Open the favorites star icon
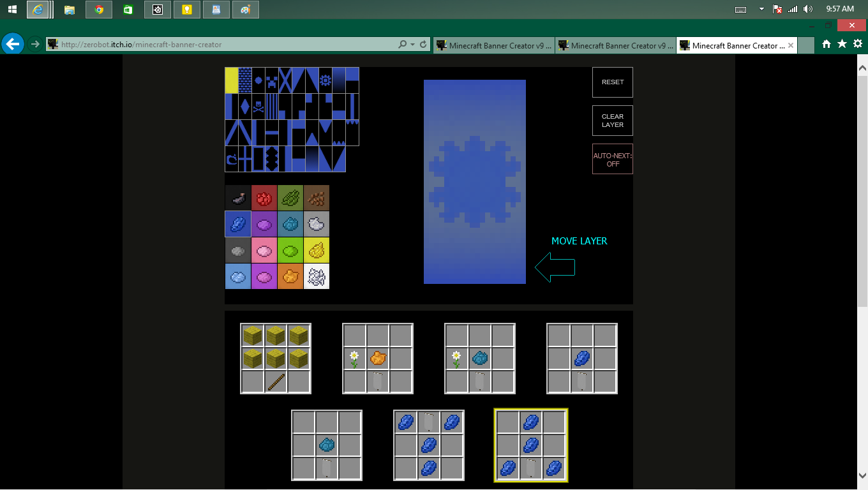The width and height of the screenshot is (868, 490). (842, 44)
